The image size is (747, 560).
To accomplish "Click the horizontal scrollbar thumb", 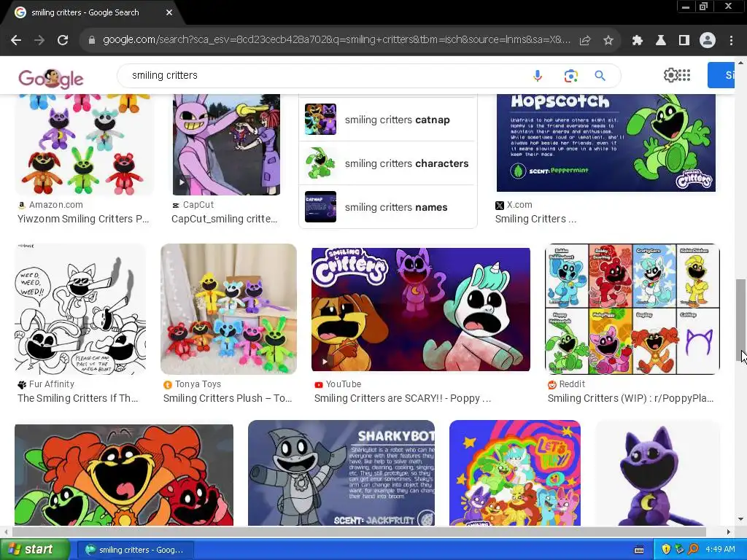I will (359, 532).
